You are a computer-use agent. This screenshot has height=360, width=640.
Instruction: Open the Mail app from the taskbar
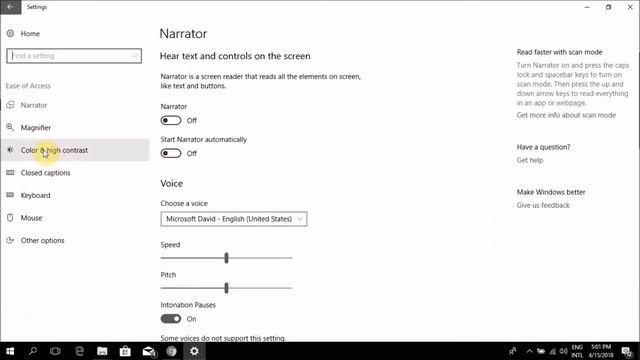click(x=149, y=351)
